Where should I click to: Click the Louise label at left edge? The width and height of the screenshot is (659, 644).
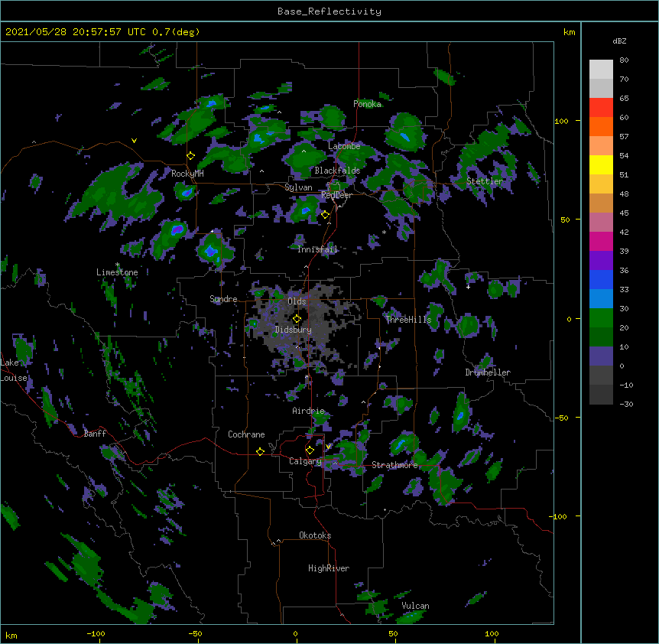[14, 378]
